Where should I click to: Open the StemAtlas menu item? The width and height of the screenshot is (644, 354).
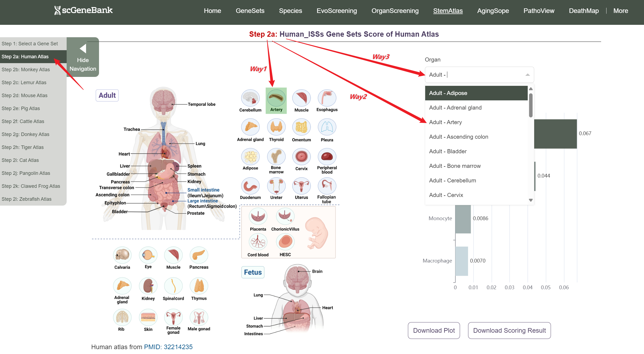point(448,11)
